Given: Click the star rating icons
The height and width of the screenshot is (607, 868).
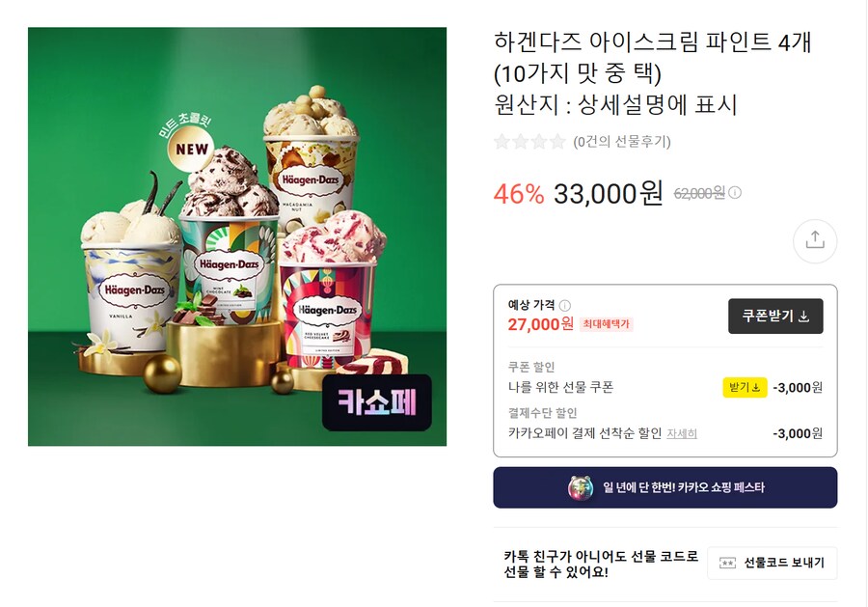Looking at the screenshot, I should coord(529,142).
